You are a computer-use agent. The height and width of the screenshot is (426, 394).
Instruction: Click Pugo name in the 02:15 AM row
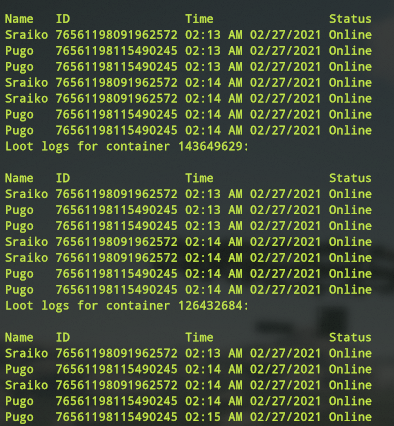pos(19,417)
